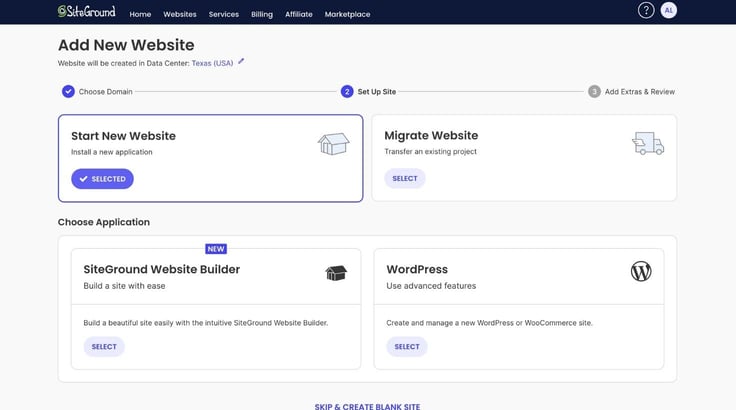Click the Start New Website heading
The width and height of the screenshot is (736, 410).
click(123, 136)
